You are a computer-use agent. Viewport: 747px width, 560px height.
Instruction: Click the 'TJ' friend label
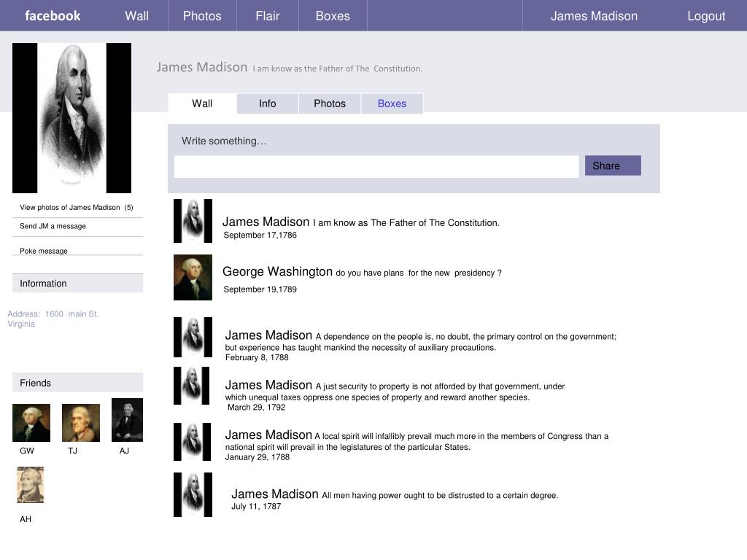coord(72,451)
